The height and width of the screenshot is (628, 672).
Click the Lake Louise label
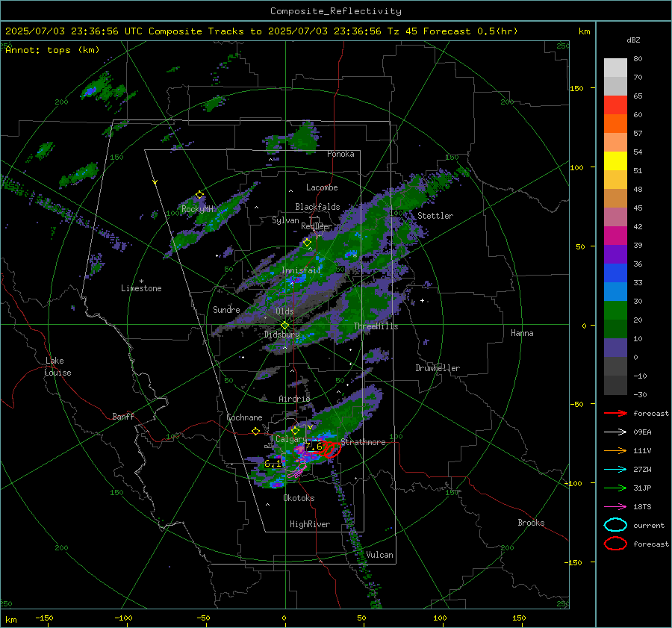pyautogui.click(x=57, y=367)
